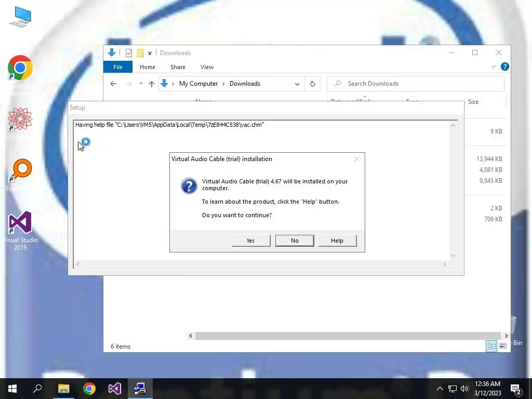This screenshot has height=399, width=532.
Task: Open This PC desktop icon
Action: [20, 17]
